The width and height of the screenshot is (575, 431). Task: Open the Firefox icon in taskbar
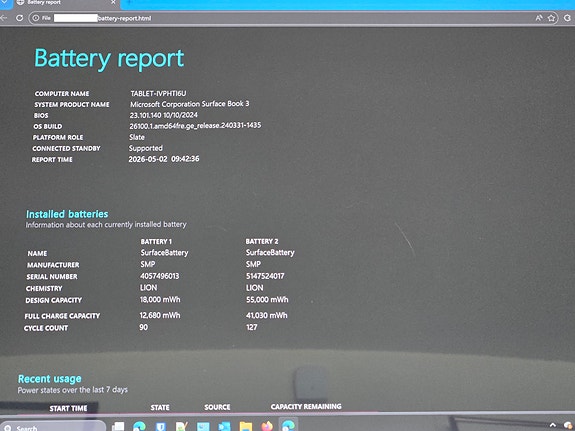pos(267,426)
